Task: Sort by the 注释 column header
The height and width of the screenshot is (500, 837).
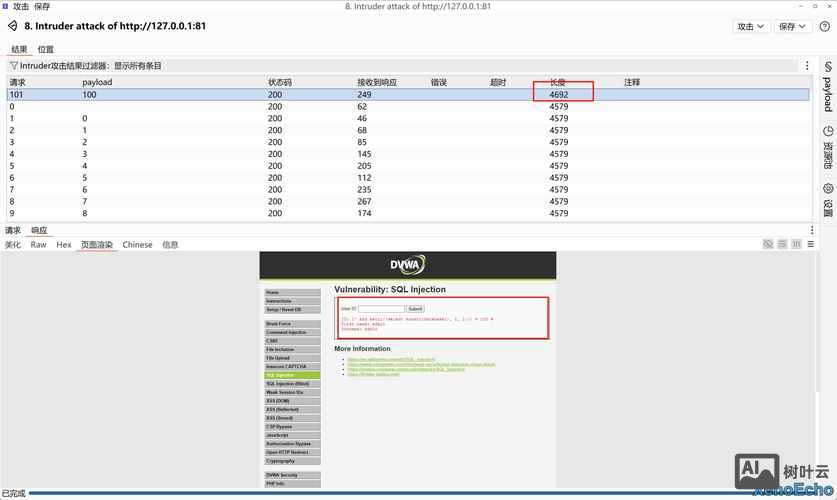Action: click(632, 82)
